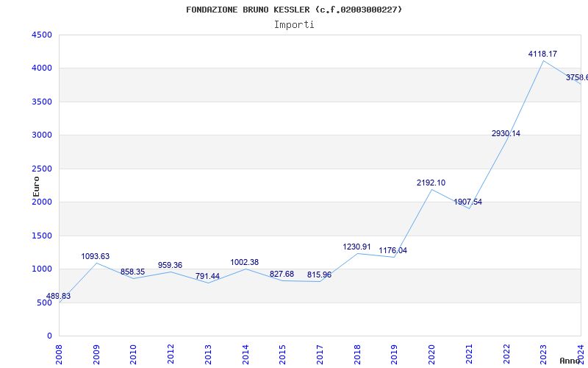Click the 500 y-axis tick label
The image size is (588, 368).
(x=44, y=302)
